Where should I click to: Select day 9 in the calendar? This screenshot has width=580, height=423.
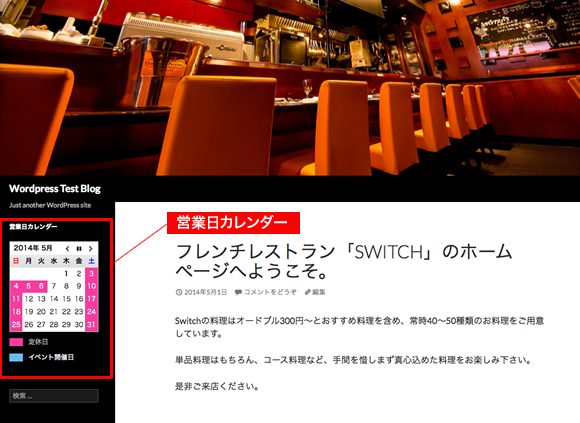[79, 286]
